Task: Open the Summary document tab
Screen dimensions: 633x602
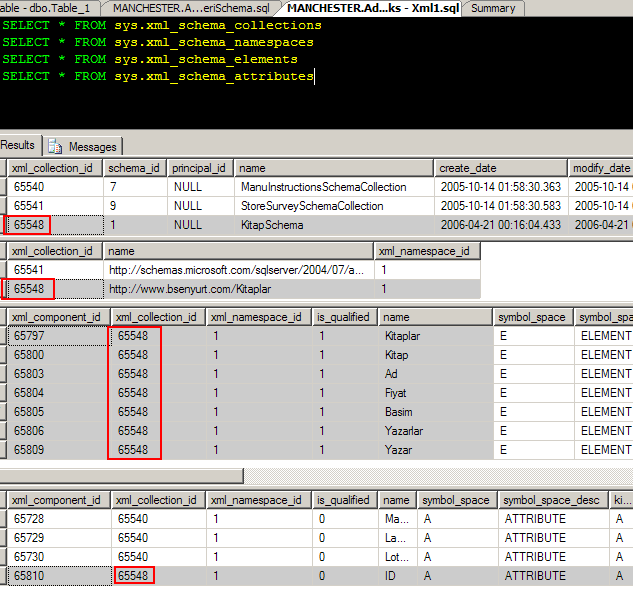Action: pos(493,8)
